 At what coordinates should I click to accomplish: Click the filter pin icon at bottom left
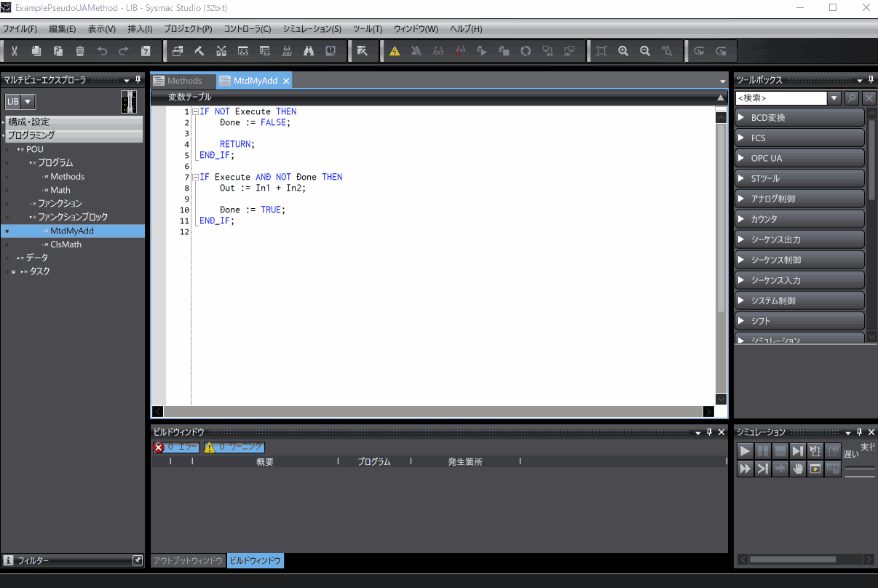pos(137,560)
